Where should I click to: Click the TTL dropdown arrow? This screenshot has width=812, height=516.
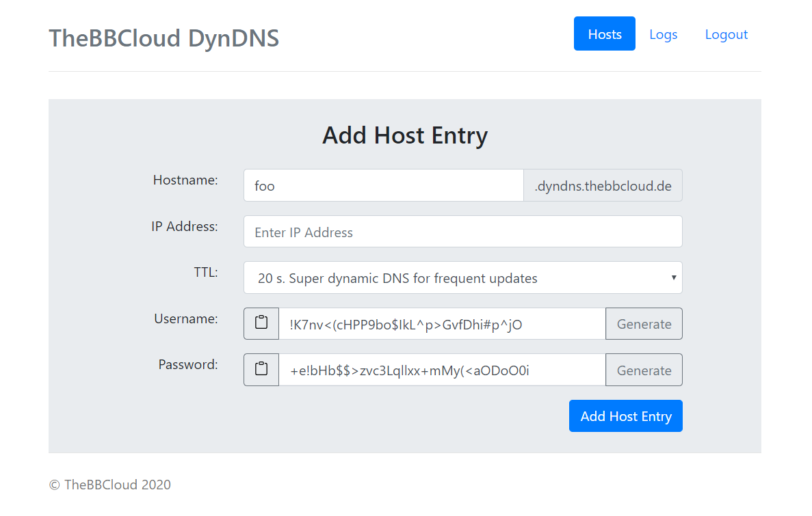click(673, 277)
